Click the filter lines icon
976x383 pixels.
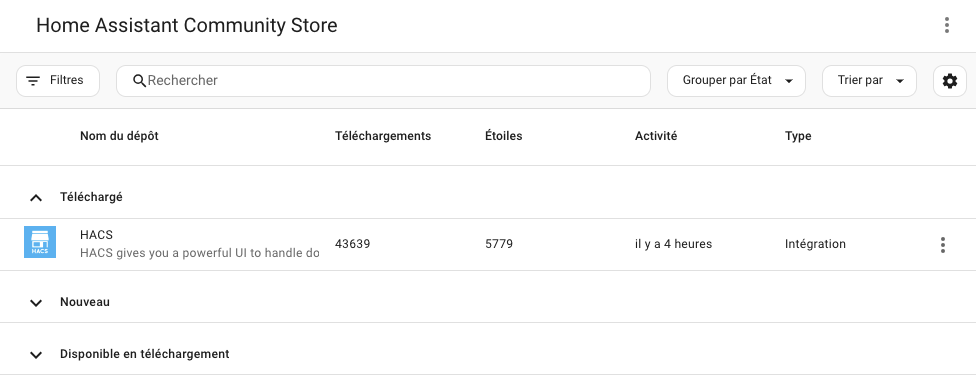click(33, 81)
